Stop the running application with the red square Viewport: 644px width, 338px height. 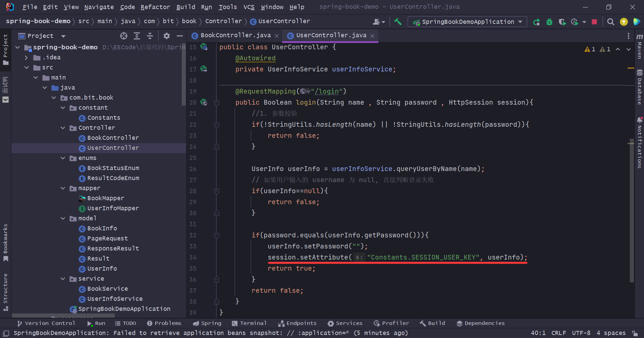pyautogui.click(x=594, y=22)
